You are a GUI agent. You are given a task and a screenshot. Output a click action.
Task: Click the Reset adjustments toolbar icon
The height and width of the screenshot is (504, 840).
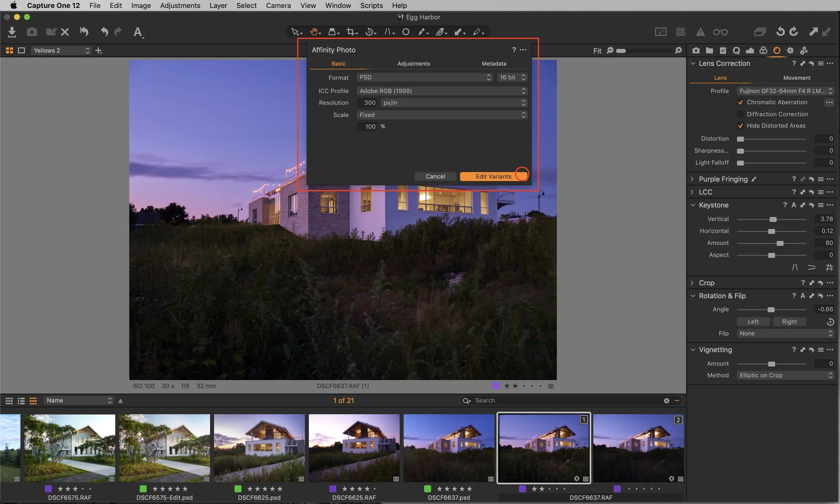[x=84, y=32]
